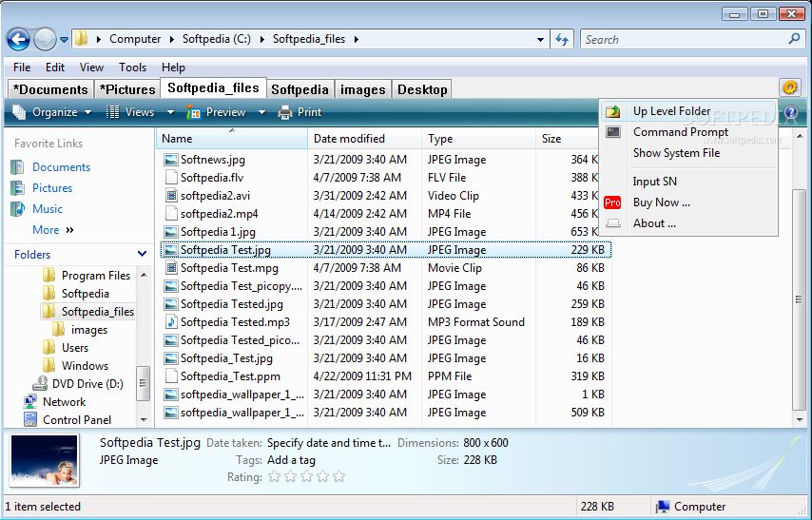Choose Input SN from the menu
812x520 pixels.
654,182
